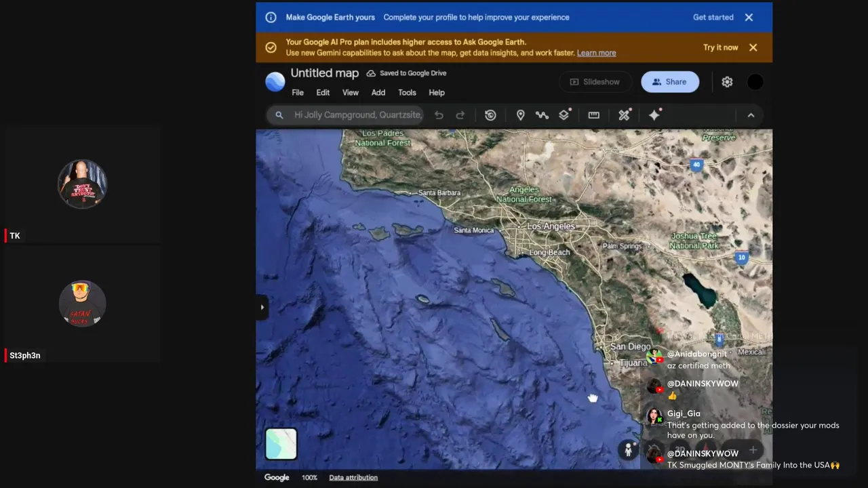Open the Learn more link
Image resolution: width=868 pixels, height=488 pixels.
(x=597, y=53)
